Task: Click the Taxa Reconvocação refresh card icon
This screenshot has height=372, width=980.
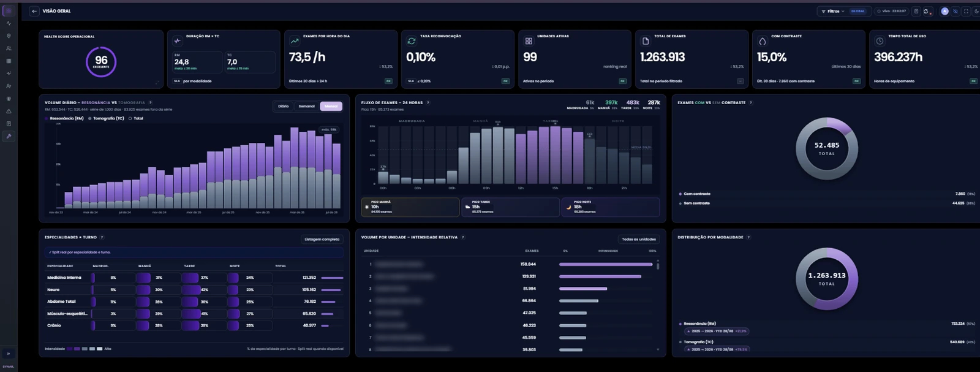Action: 412,41
